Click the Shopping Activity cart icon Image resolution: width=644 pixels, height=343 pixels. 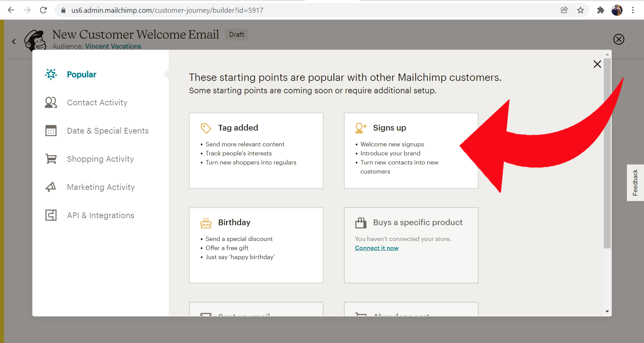pos(51,159)
